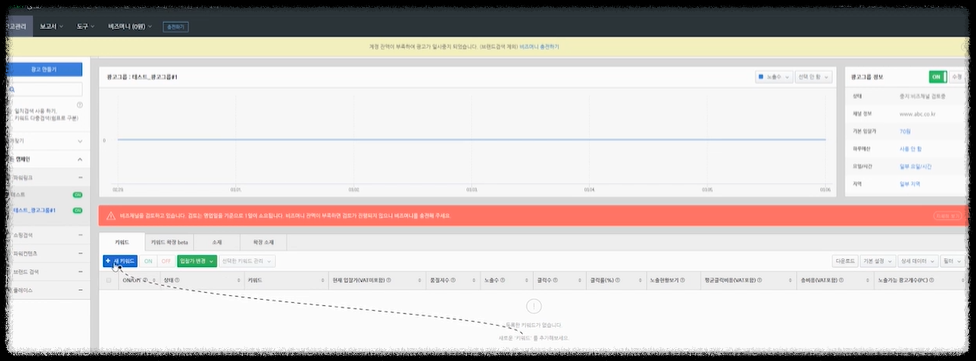Click the search magnifier icon in sidebar

(x=12, y=90)
